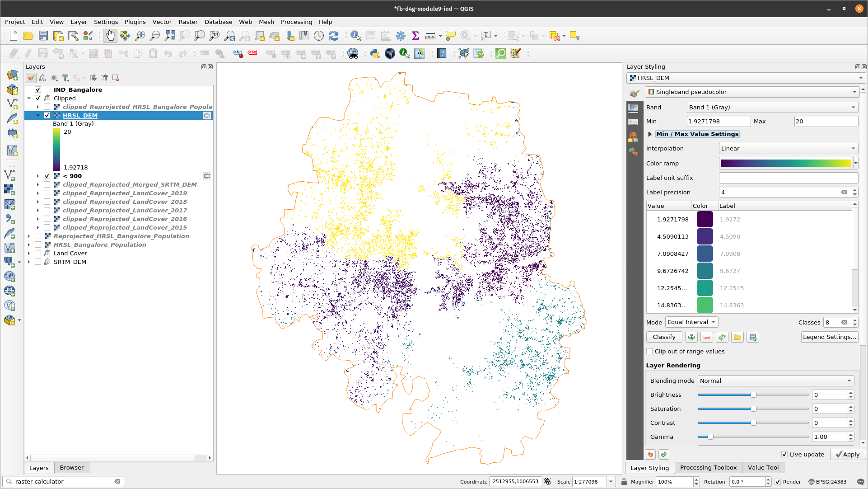Click the Legend Settings button
Image resolution: width=868 pixels, height=489 pixels.
coord(830,337)
